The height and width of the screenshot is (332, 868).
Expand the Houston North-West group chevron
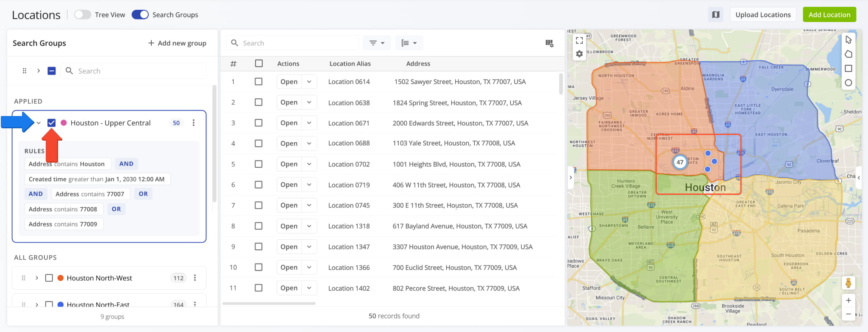37,278
